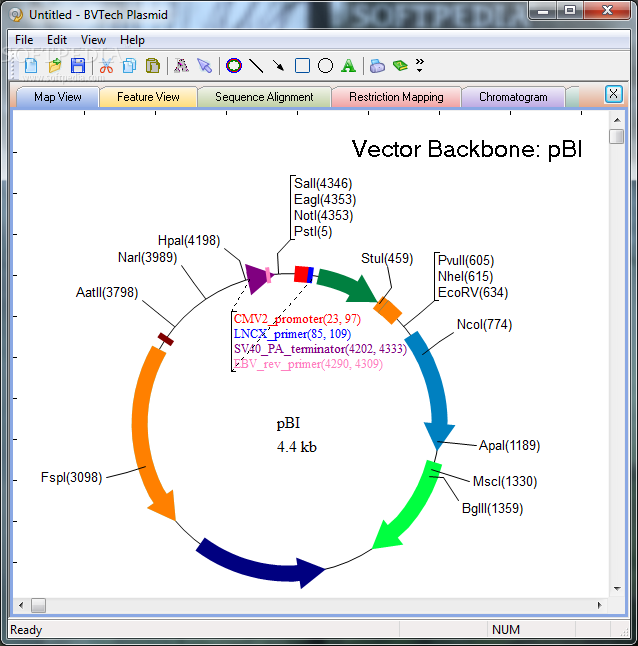638x646 pixels.
Task: Click the horizontal scrollbar thumb
Action: (x=39, y=605)
